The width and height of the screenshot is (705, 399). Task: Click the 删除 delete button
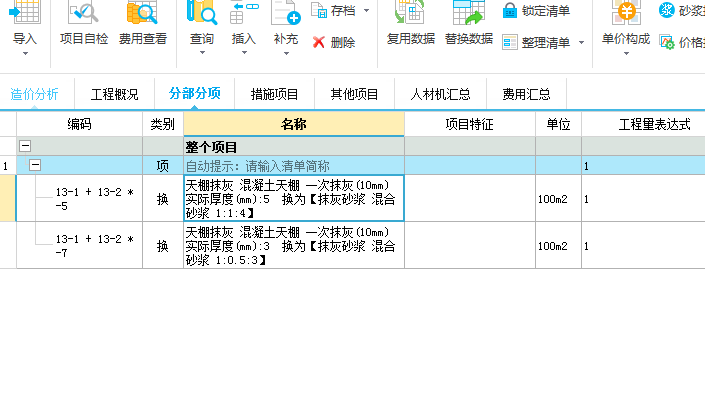(x=334, y=43)
